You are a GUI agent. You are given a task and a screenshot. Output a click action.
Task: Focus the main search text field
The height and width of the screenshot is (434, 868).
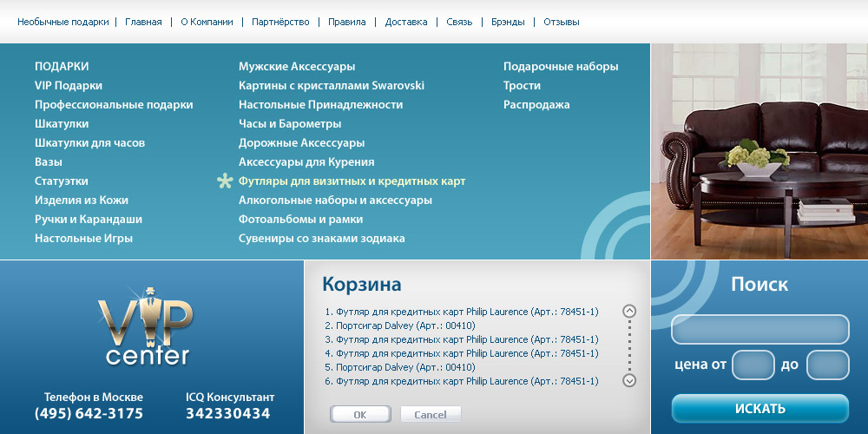tap(759, 330)
